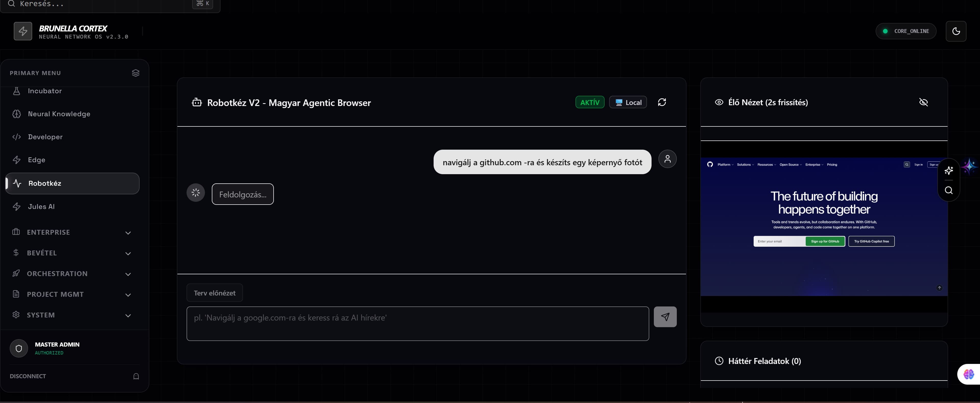Select Incubator in the primary menu

coord(44,91)
